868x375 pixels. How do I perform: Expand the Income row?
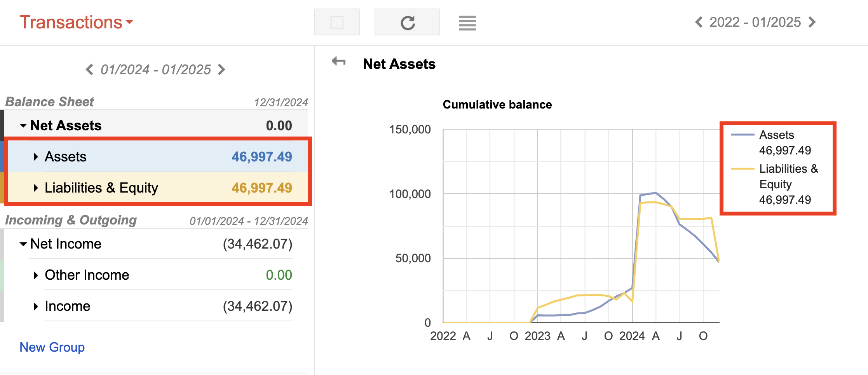[35, 306]
